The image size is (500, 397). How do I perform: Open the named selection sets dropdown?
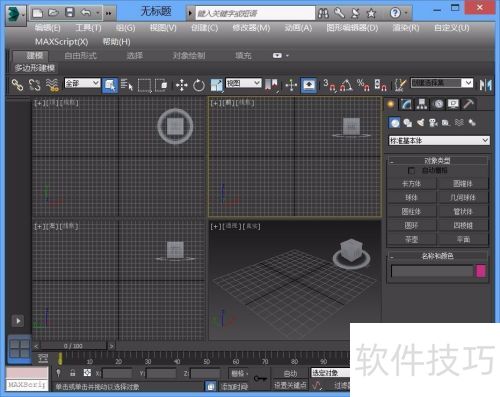442,83
